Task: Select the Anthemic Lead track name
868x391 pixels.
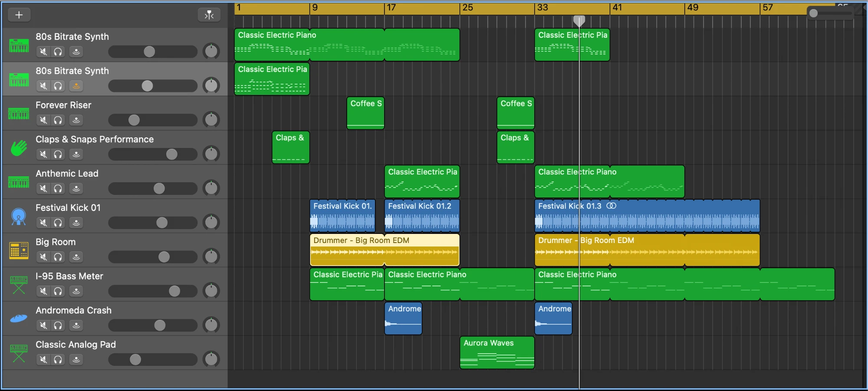Action: point(67,174)
